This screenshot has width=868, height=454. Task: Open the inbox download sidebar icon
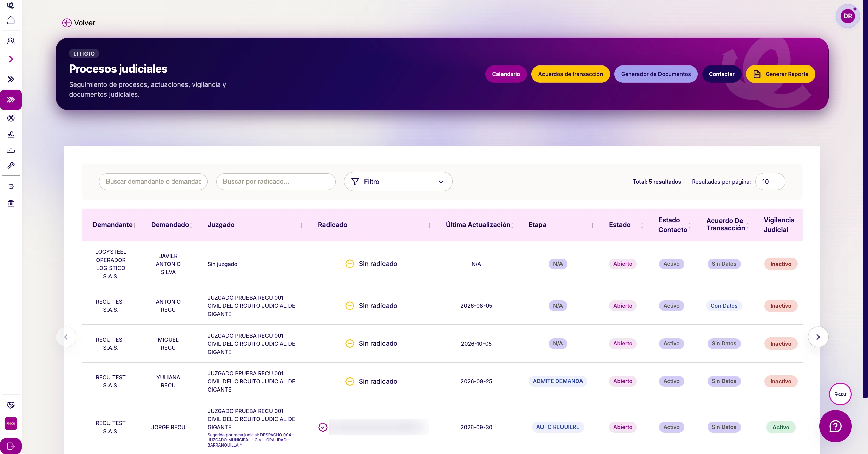pyautogui.click(x=11, y=150)
